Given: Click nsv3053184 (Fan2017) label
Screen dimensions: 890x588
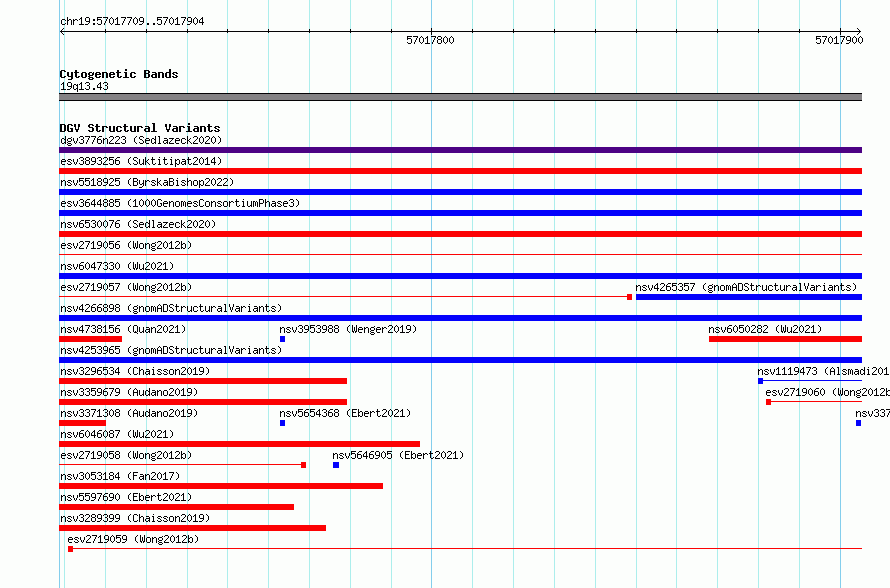Looking at the screenshot, I should (x=120, y=476).
